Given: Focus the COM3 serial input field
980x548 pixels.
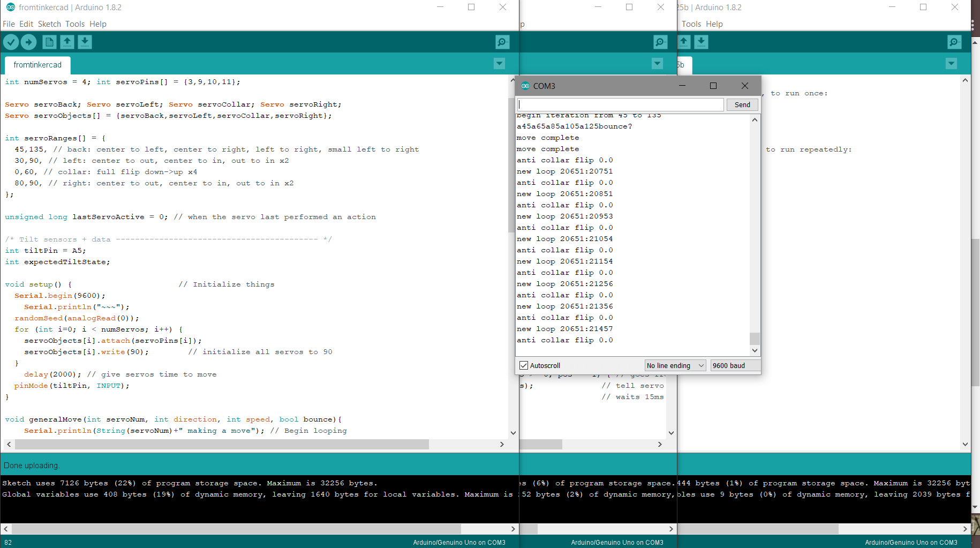Looking at the screenshot, I should click(x=621, y=104).
